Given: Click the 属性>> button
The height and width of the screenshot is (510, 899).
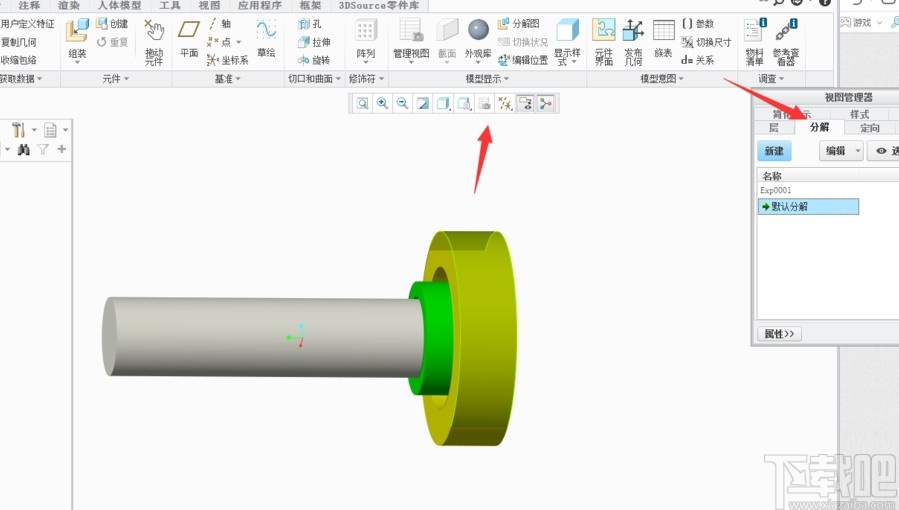Looking at the screenshot, I should [779, 334].
